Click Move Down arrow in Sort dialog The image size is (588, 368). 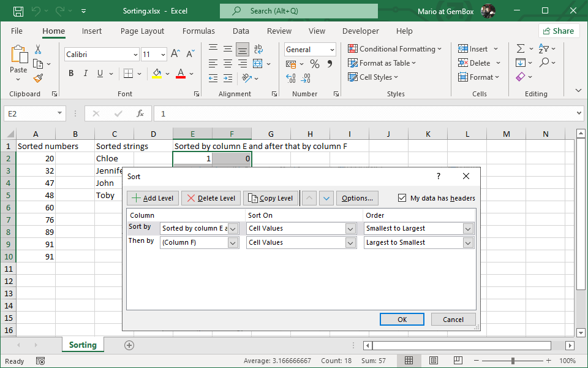point(326,198)
